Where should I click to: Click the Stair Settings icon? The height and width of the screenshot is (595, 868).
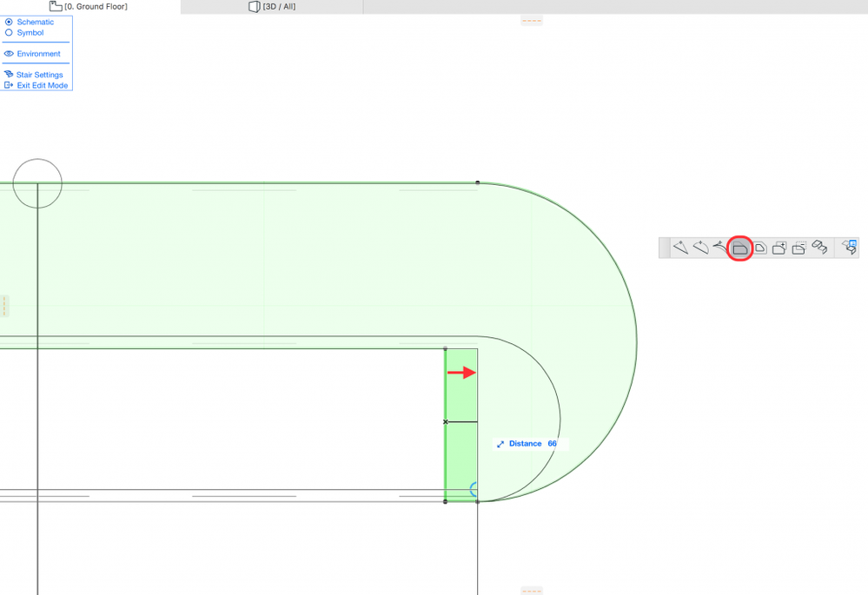9,74
